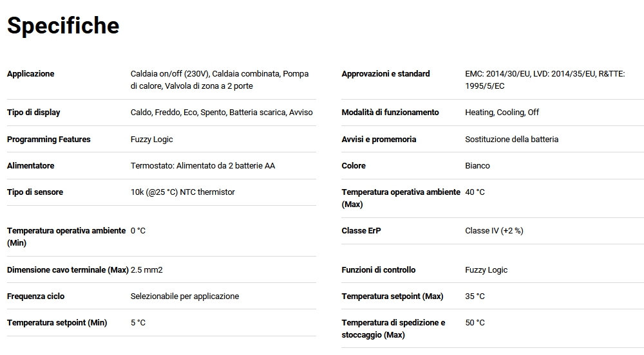Click the Specifiche heading
The image size is (644, 355).
click(x=63, y=26)
